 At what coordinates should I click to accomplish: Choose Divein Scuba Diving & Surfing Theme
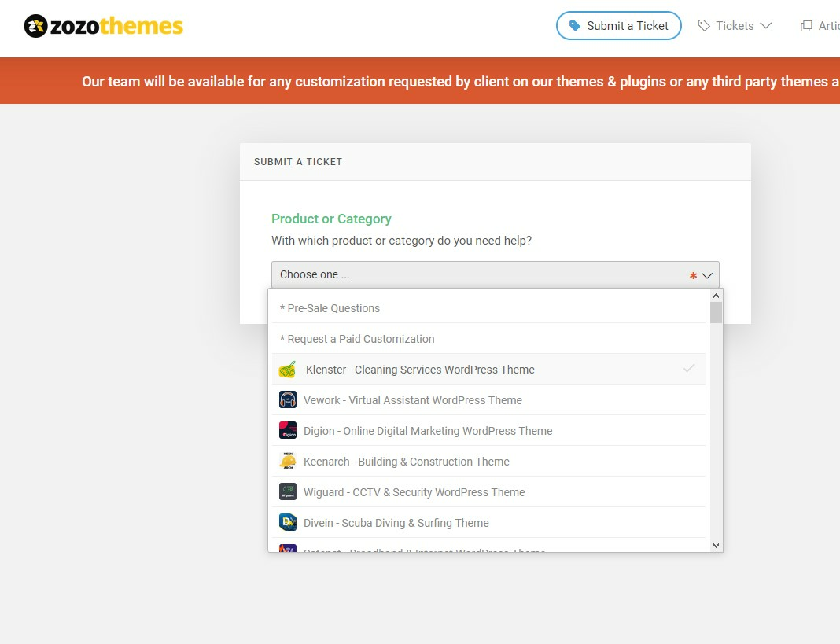[488, 522]
